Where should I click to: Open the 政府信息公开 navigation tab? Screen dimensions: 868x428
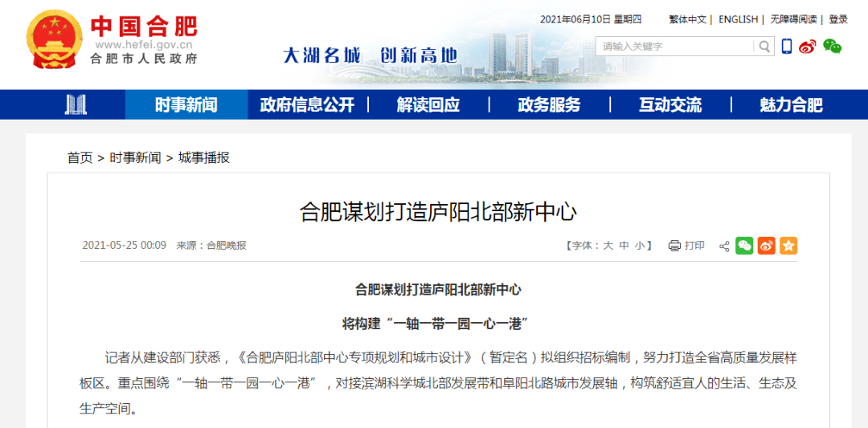[x=307, y=104]
